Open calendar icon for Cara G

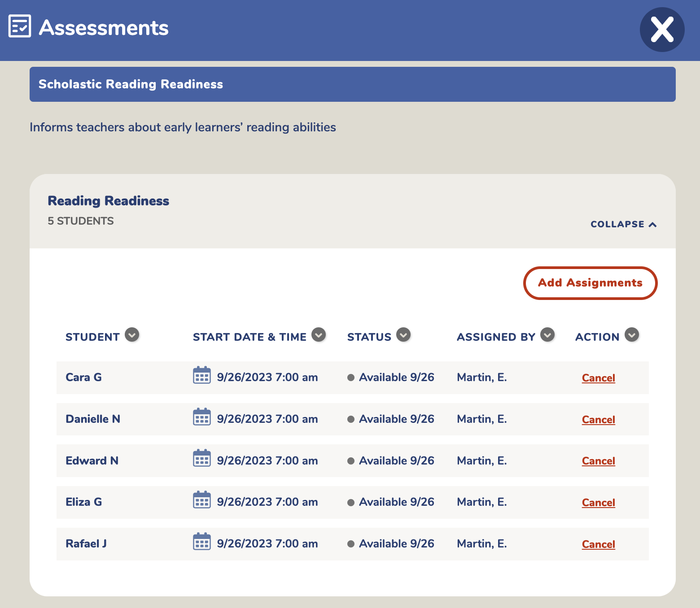[202, 375]
